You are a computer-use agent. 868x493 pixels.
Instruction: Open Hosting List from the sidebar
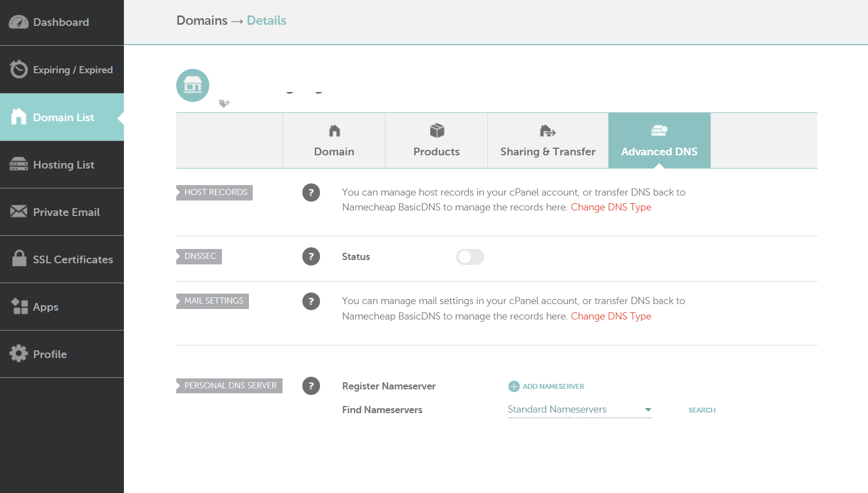click(63, 165)
